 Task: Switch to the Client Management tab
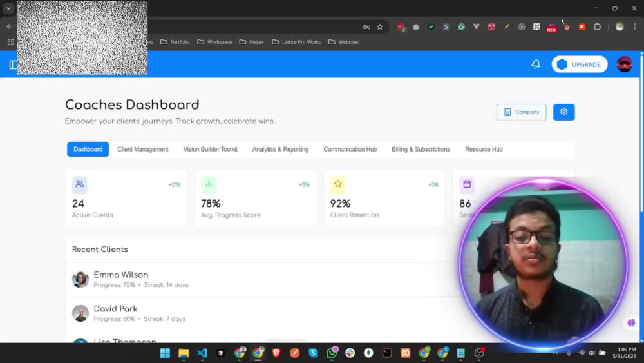click(x=142, y=149)
